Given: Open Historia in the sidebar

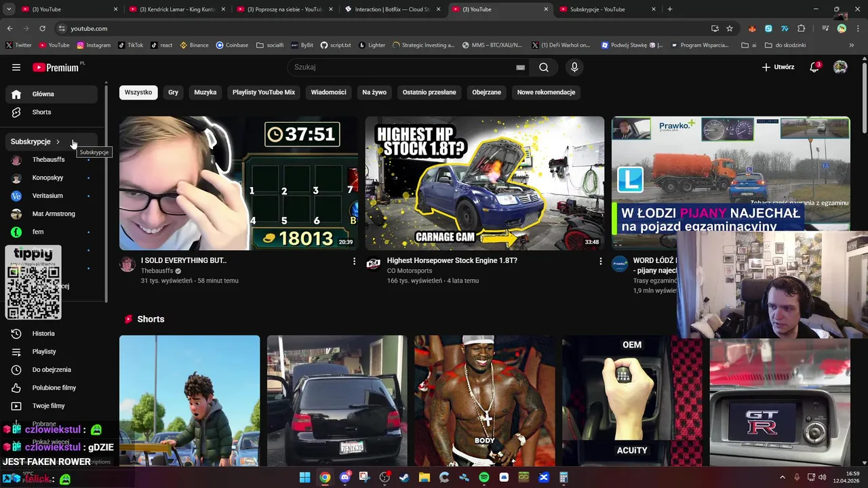Looking at the screenshot, I should (51, 333).
